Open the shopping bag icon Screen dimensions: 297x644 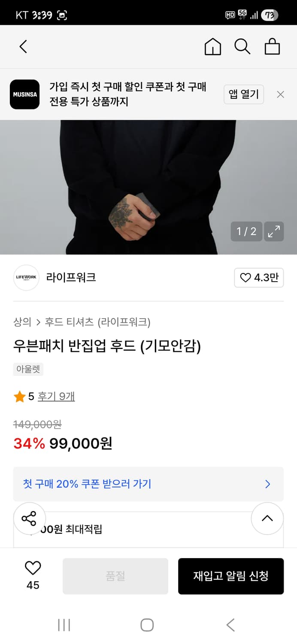click(272, 46)
